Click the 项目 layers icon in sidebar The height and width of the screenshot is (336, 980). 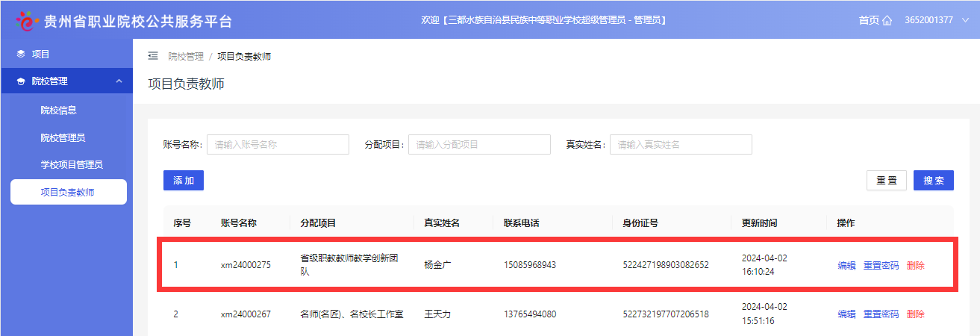click(x=20, y=55)
